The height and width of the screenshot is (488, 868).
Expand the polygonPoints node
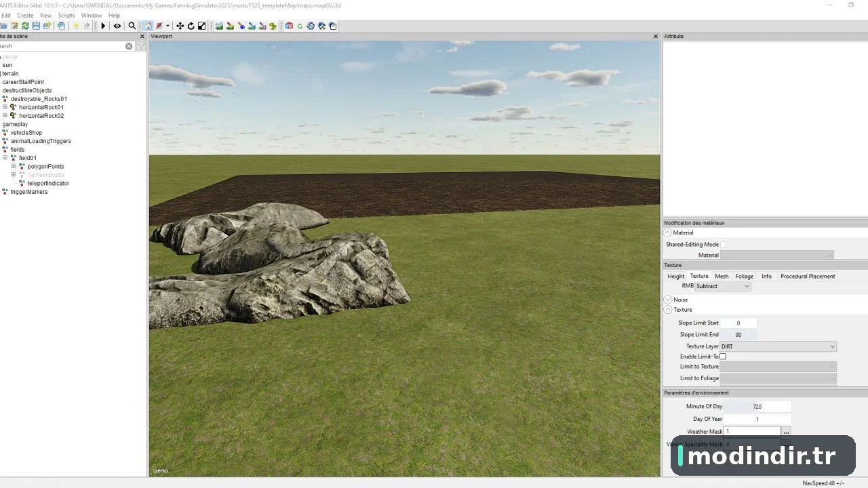tap(14, 167)
